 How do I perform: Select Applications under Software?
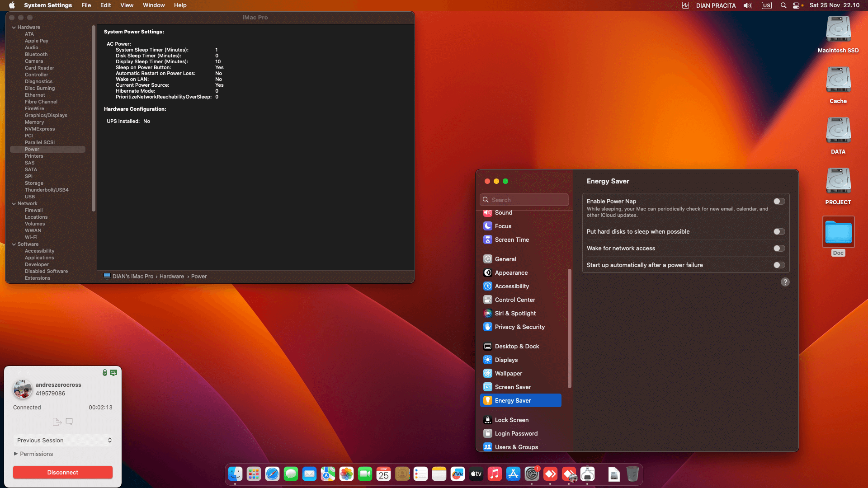click(39, 258)
